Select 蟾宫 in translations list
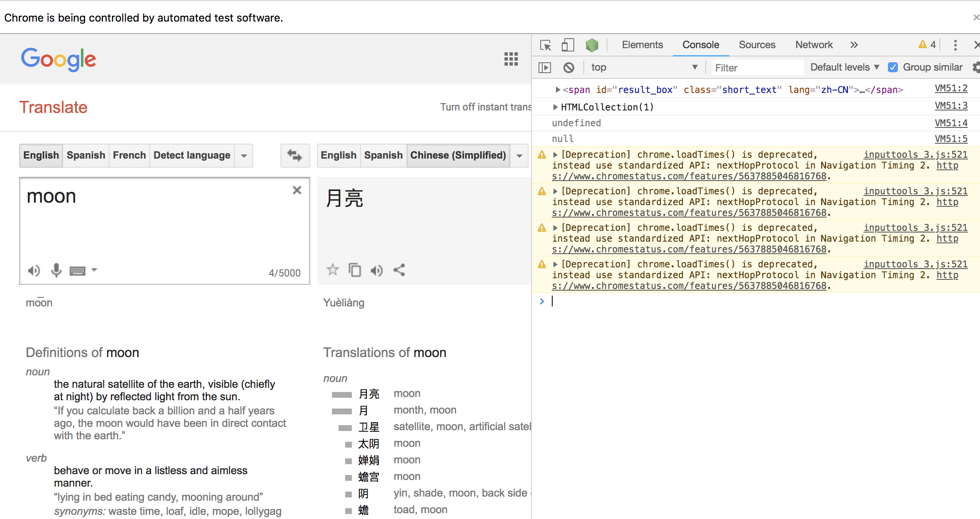This screenshot has height=519, width=980. click(368, 477)
